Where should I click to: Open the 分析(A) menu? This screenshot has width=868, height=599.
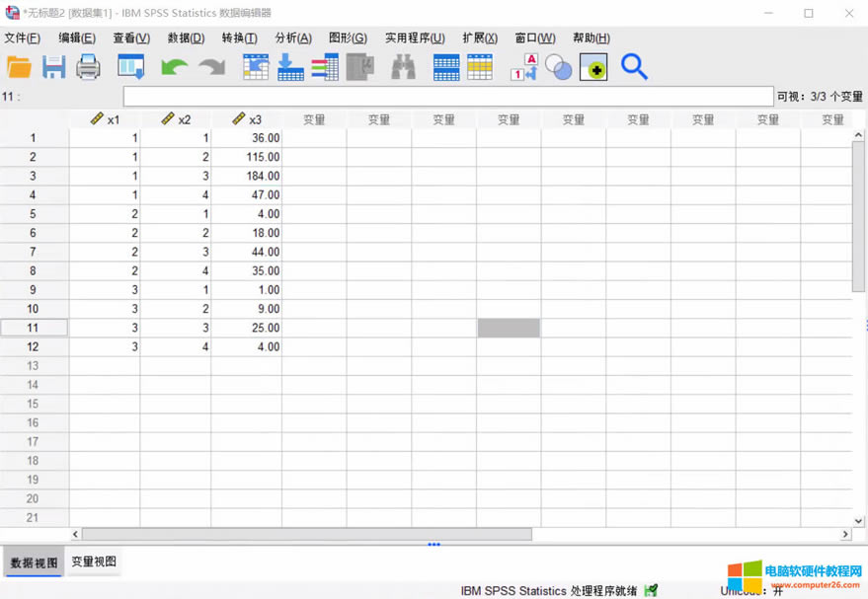click(x=292, y=37)
